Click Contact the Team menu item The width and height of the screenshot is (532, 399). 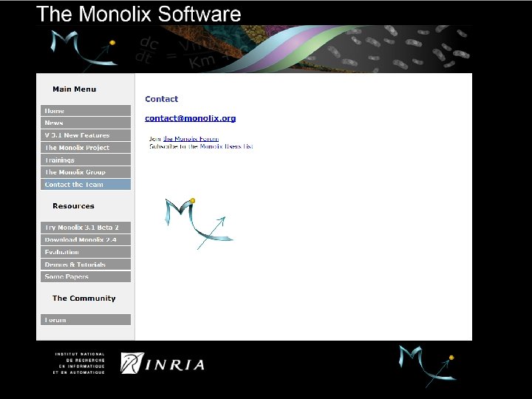click(x=86, y=184)
